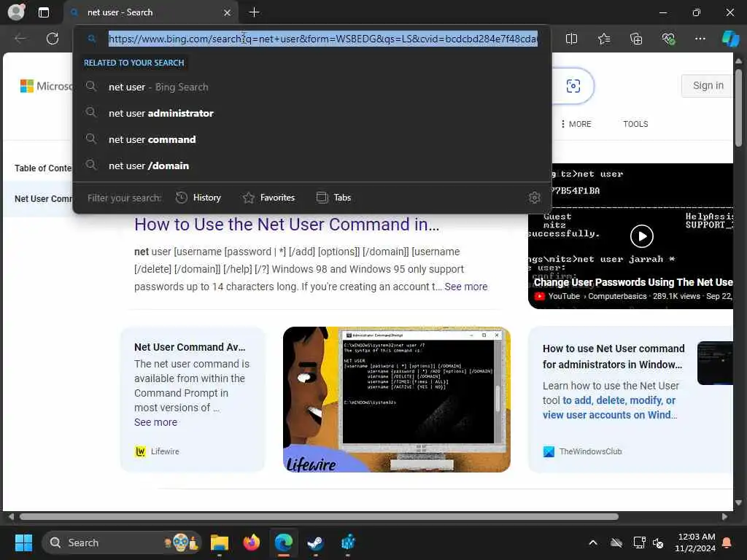Filter suggestions by History

(x=198, y=198)
